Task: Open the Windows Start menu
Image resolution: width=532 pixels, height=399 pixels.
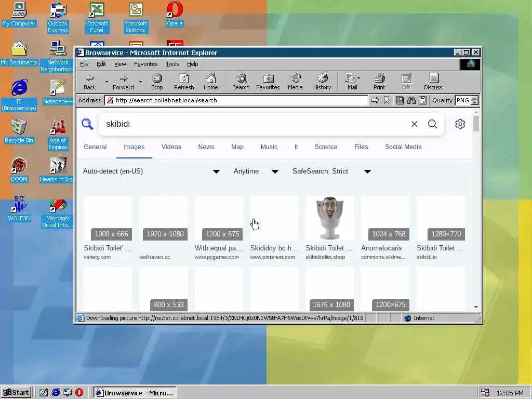Action: pyautogui.click(x=16, y=393)
